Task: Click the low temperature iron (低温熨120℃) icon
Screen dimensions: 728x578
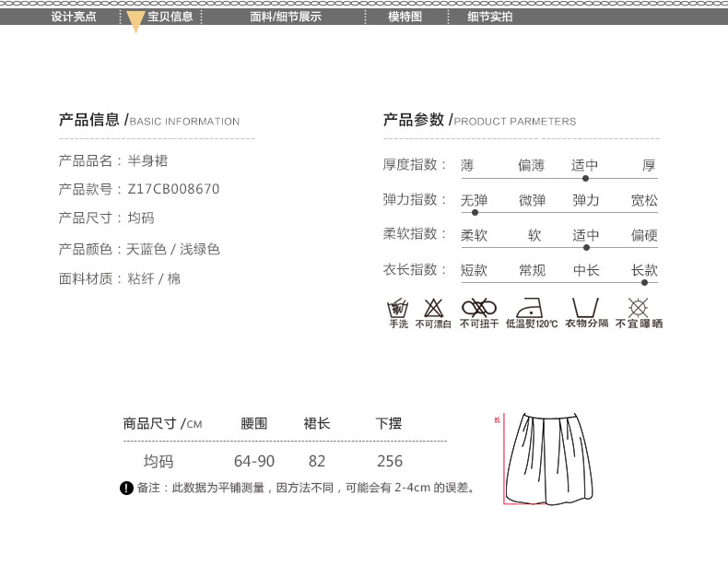Action: (532, 308)
